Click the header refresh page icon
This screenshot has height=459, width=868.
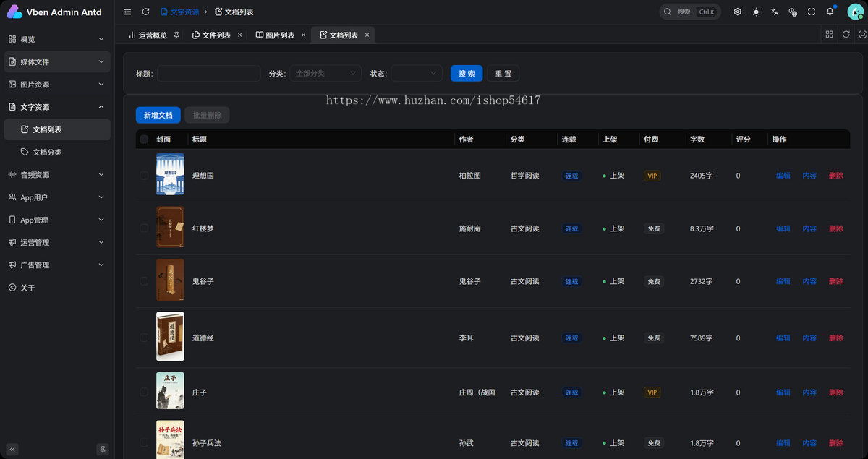(x=145, y=12)
